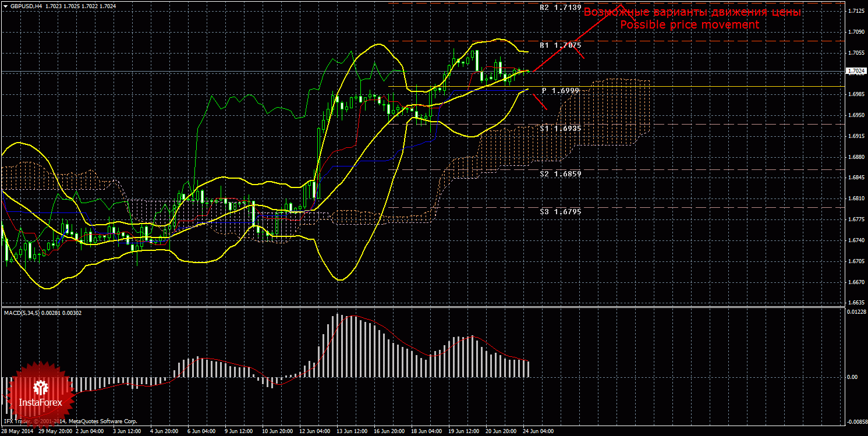Click 1.6950 on the price scale
Viewport: 868px width, 436px height.
[856, 115]
